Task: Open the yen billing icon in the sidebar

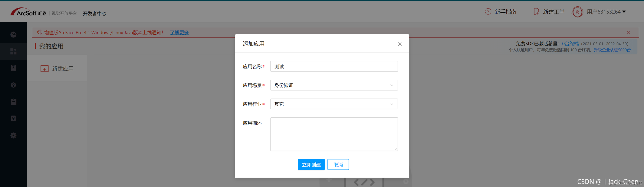Action: pos(13,118)
